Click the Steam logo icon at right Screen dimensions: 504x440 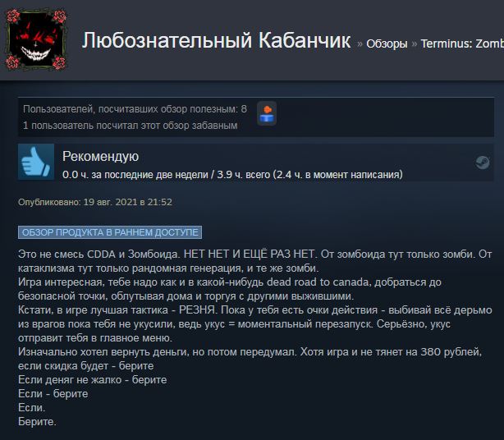(x=483, y=162)
